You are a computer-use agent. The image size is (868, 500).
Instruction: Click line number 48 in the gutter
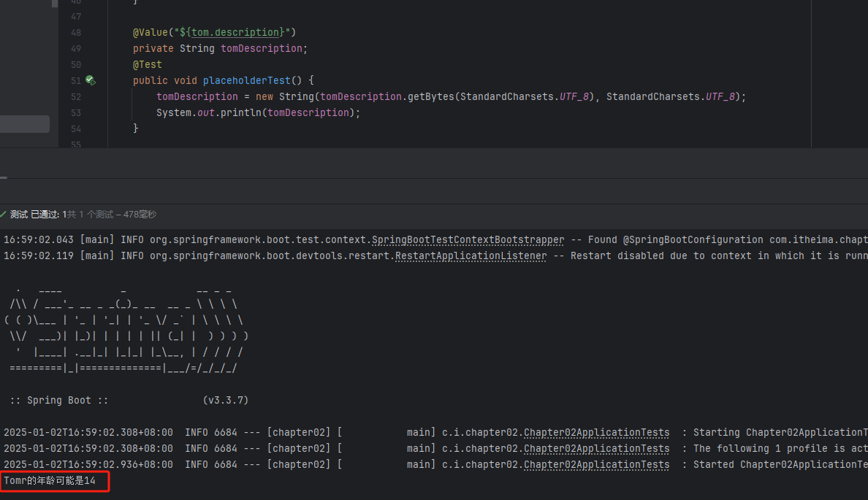(x=76, y=32)
